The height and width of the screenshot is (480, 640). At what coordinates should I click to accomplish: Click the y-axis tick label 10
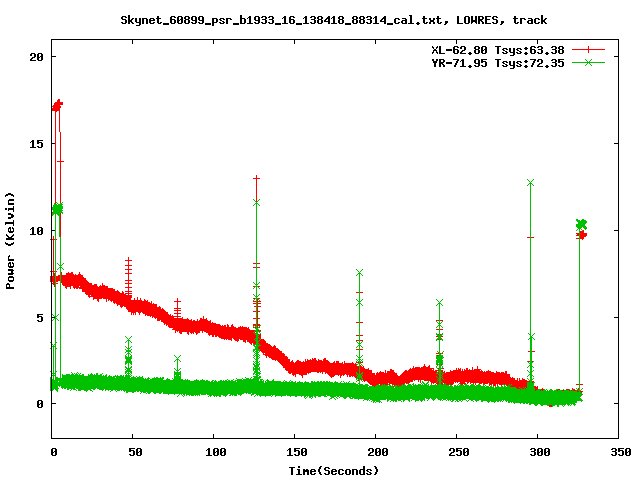pos(36,231)
